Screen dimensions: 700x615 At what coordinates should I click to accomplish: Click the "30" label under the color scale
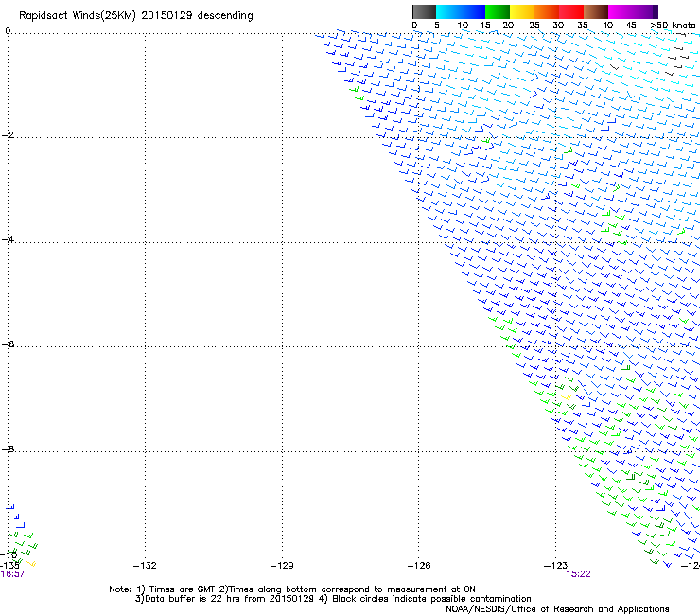click(558, 25)
